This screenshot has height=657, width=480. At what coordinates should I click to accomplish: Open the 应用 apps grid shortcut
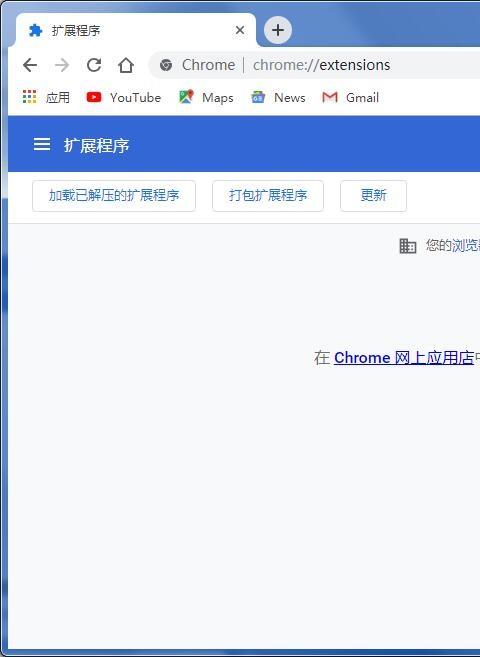46,97
